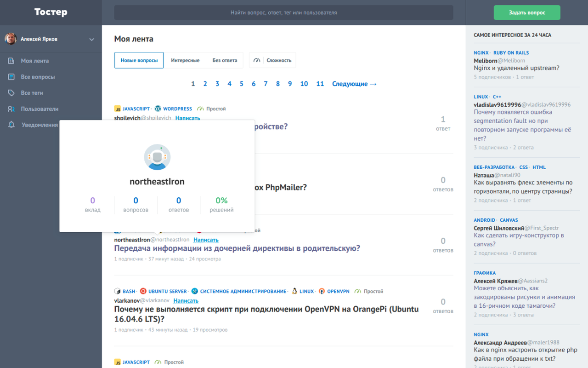
Task: Click northeastIron avatar in popup
Action: (157, 157)
